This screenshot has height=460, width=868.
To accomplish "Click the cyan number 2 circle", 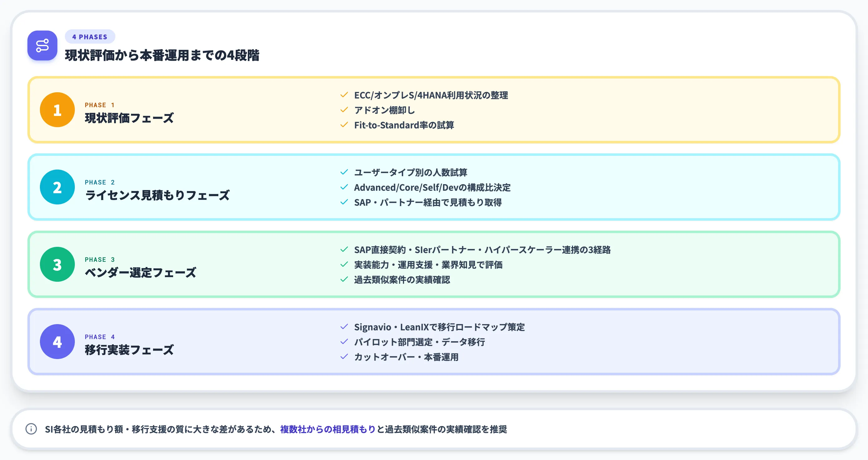I will click(x=57, y=187).
